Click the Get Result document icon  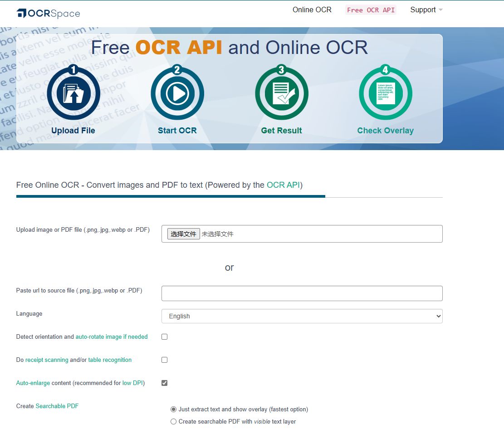pos(282,93)
